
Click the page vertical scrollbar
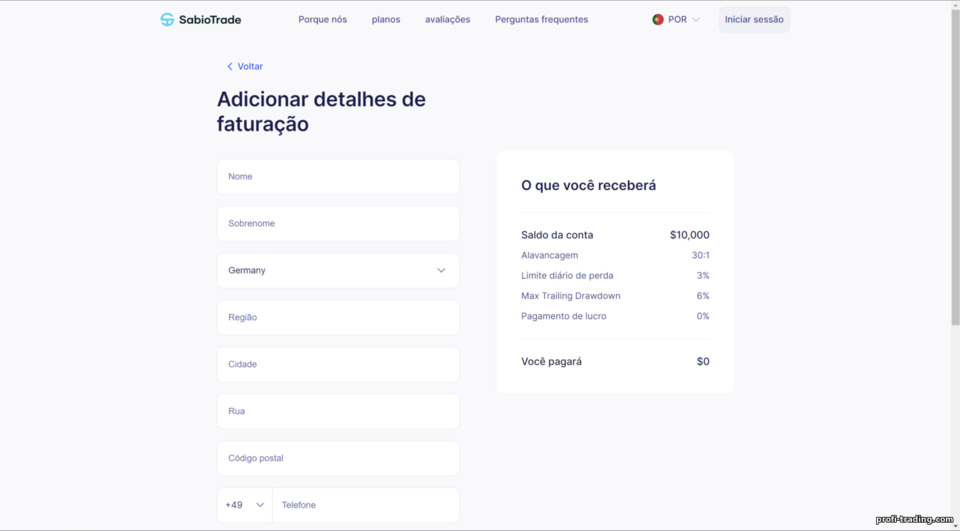[955, 165]
